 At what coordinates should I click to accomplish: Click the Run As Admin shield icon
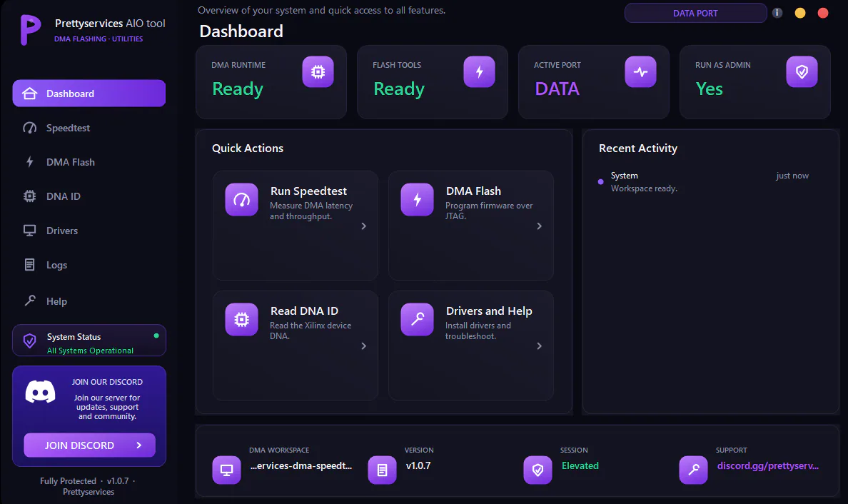click(802, 71)
